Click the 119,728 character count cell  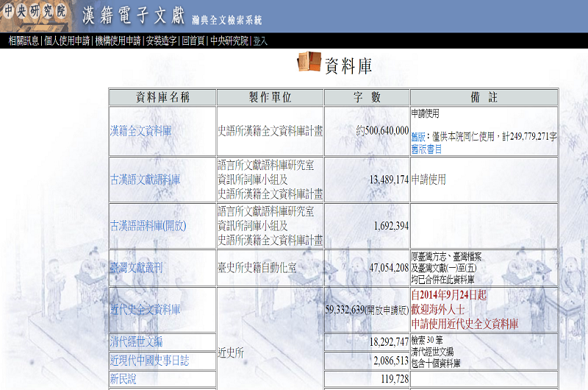[367, 379]
